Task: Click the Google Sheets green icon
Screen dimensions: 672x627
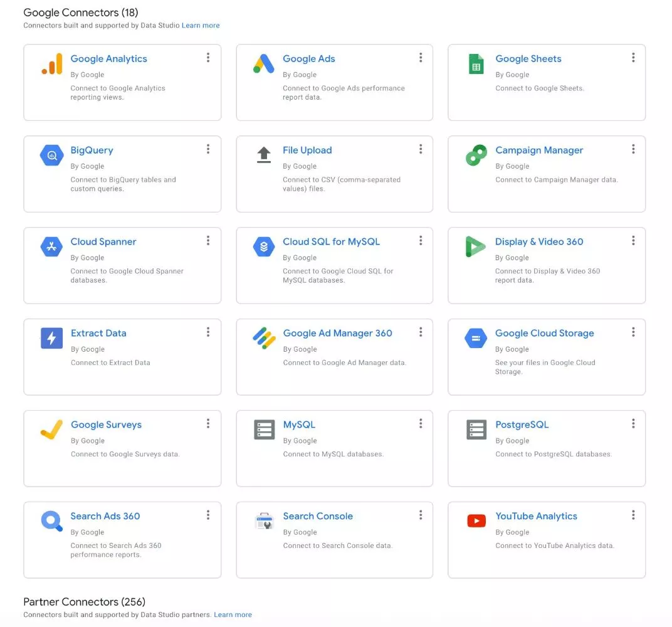Action: pyautogui.click(x=476, y=64)
